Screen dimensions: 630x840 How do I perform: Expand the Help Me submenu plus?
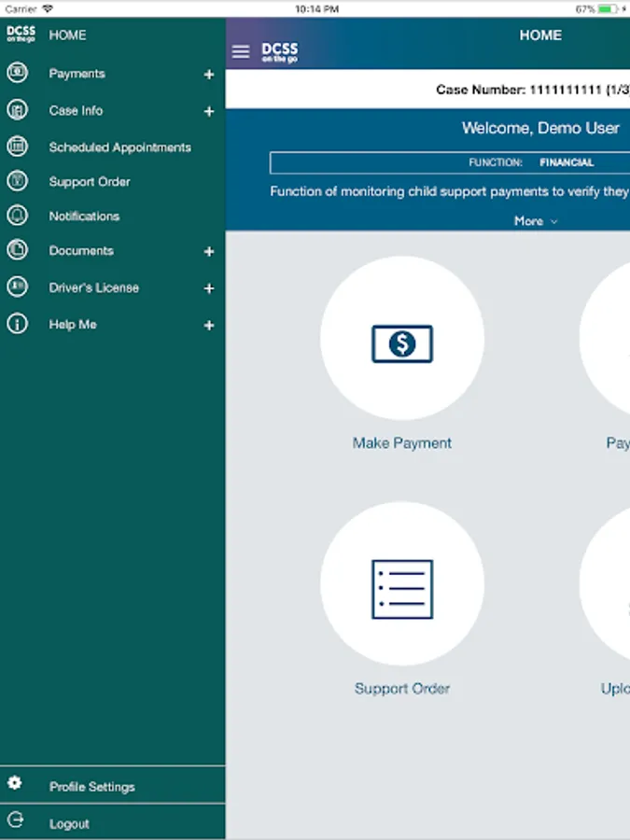click(209, 325)
